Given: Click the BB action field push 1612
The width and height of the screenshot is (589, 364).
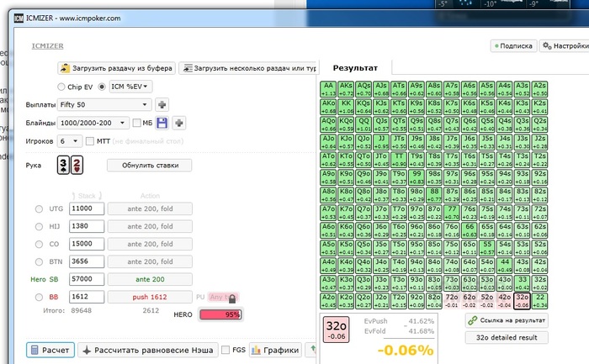Looking at the screenshot, I should pos(150,297).
